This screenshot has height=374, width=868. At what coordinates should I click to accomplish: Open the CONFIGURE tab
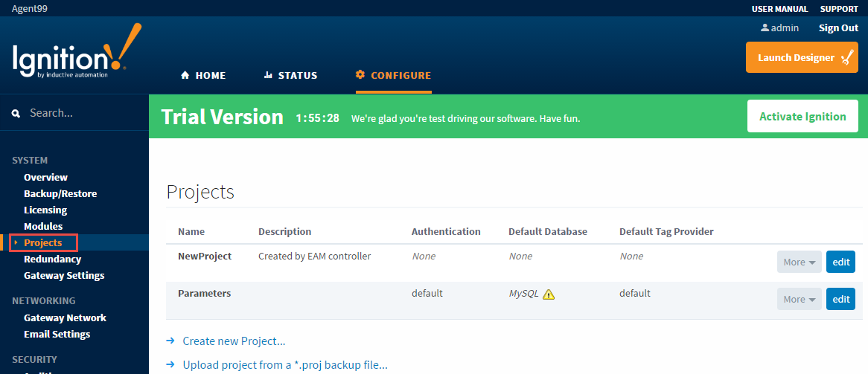[394, 75]
